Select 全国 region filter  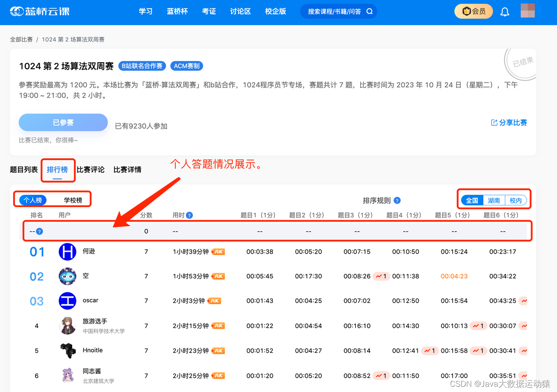[x=472, y=201]
